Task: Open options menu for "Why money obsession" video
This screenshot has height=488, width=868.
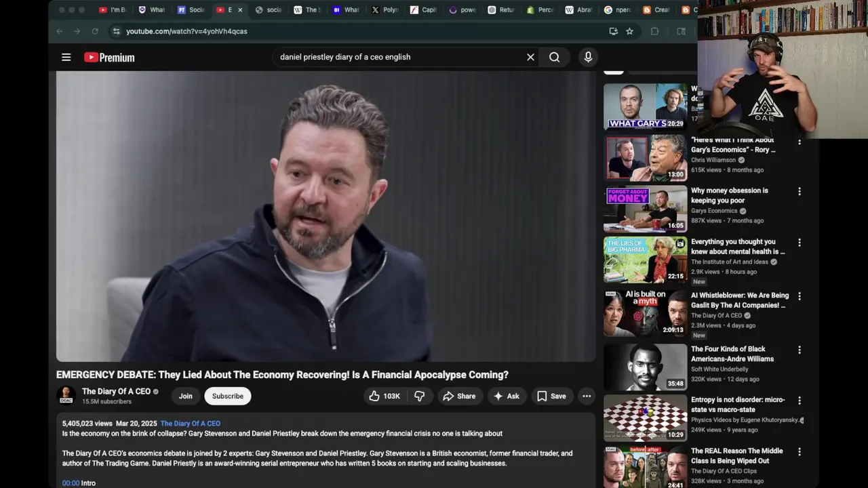Action: coord(799,192)
